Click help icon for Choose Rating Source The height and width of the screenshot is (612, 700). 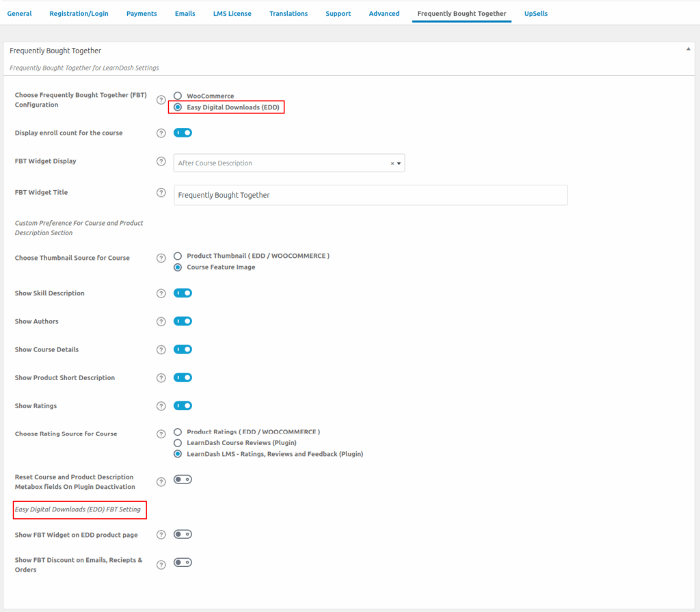point(161,434)
